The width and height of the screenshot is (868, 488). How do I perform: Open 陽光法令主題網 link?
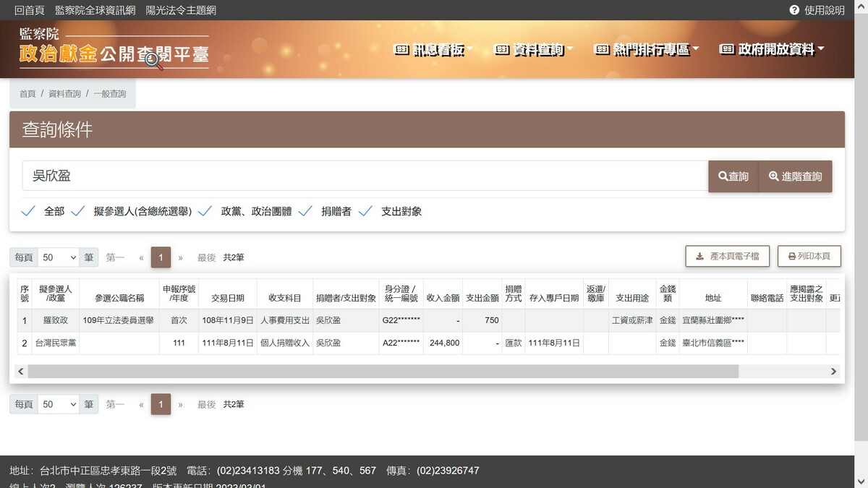(x=181, y=10)
